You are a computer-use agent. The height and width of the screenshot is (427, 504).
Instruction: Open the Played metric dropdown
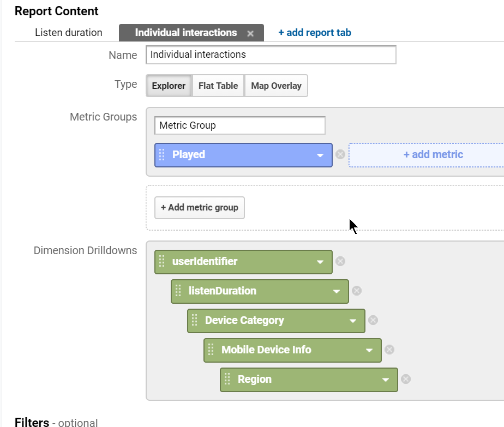tap(320, 155)
